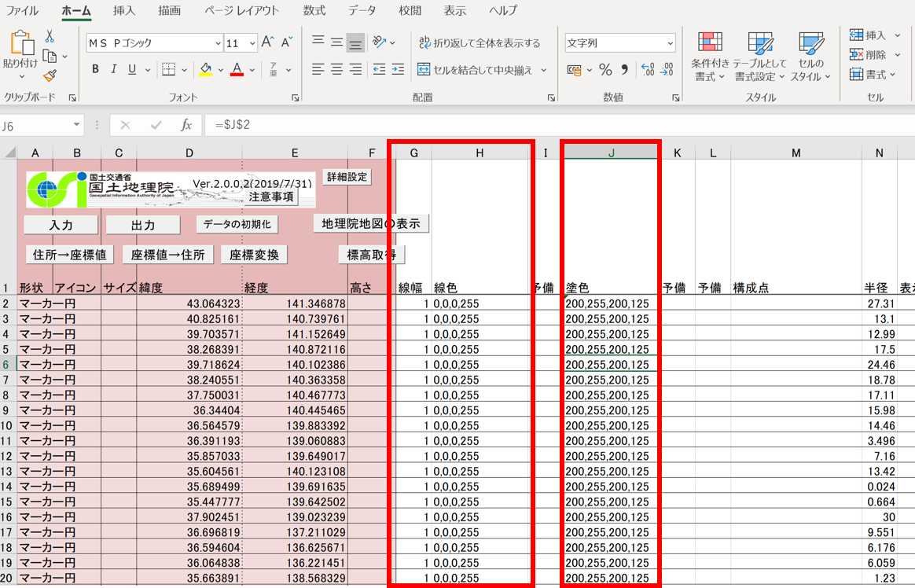Click the 詳細設定 button
Screen dimensions: 915x588
[347, 177]
